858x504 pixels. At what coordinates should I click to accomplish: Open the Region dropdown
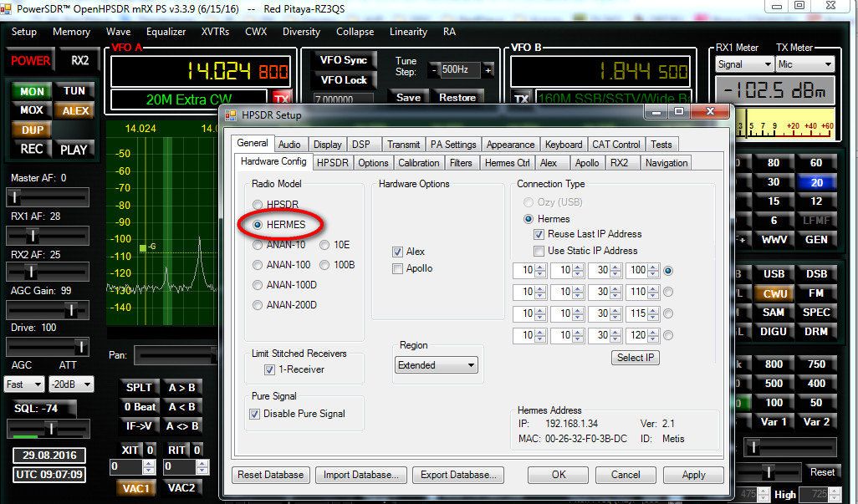pyautogui.click(x=437, y=365)
